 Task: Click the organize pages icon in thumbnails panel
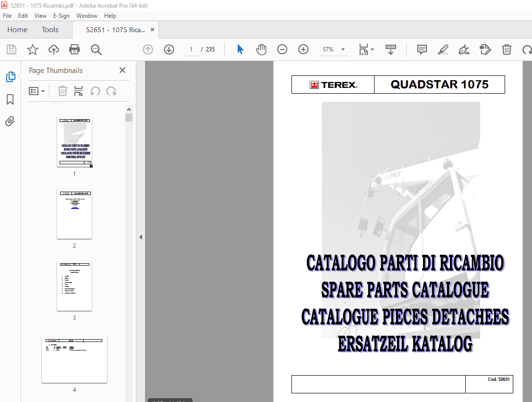pyautogui.click(x=78, y=91)
